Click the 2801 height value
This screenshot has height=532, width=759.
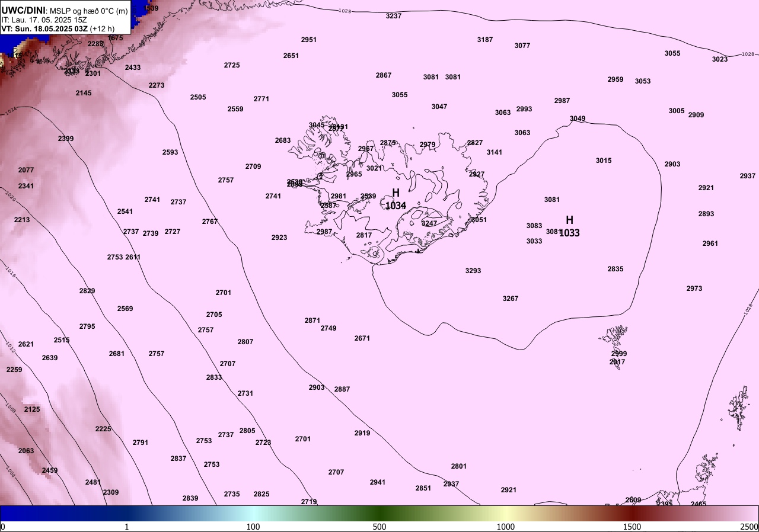pos(459,466)
